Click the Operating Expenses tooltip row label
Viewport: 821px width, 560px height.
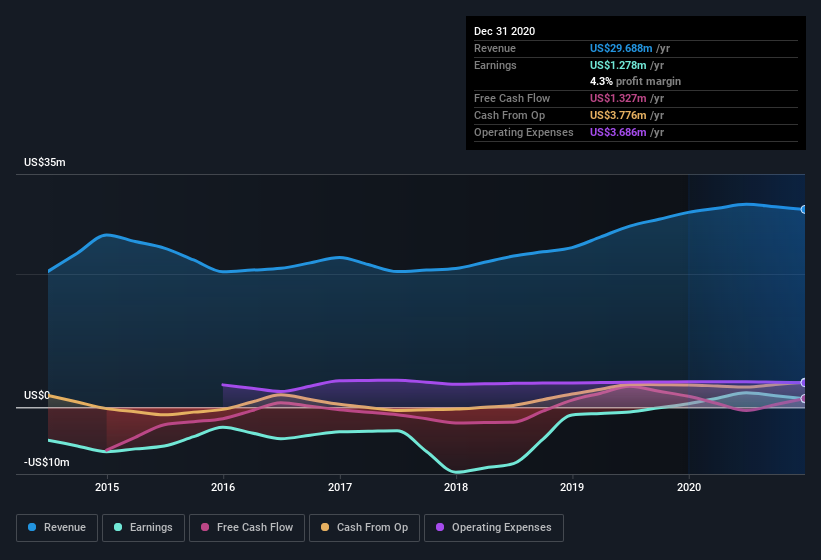[524, 132]
